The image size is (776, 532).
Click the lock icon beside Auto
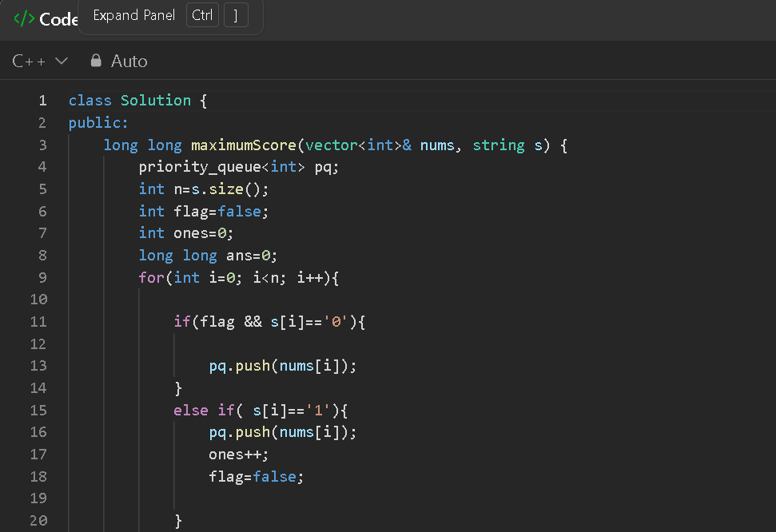[95, 61]
